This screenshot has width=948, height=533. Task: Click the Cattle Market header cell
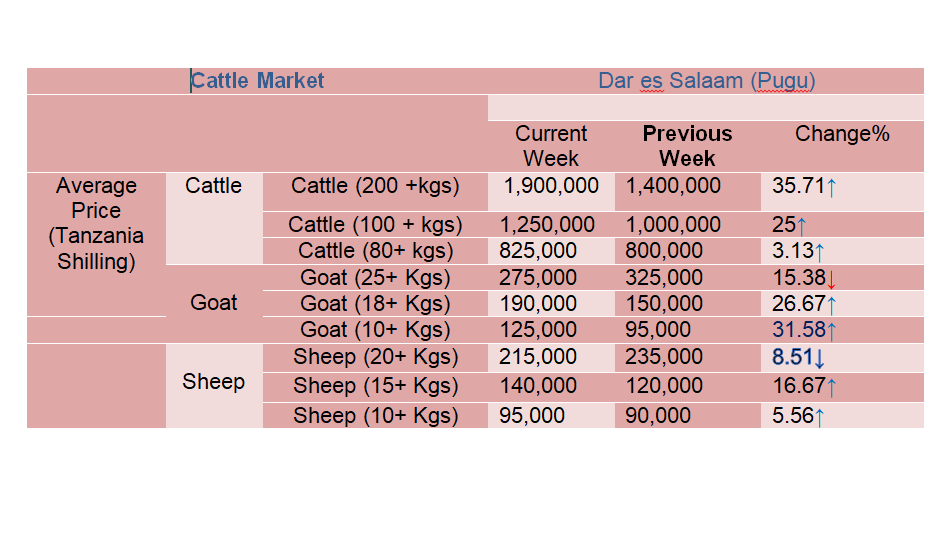(258, 80)
